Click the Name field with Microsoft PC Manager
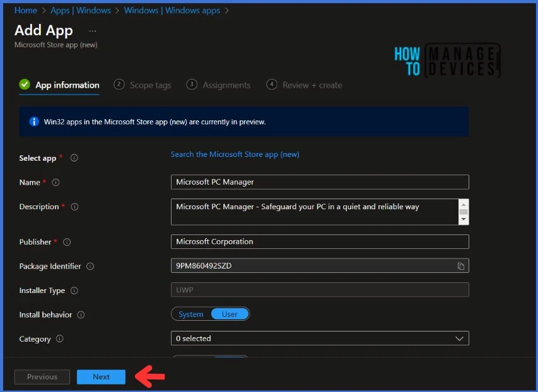Image resolution: width=538 pixels, height=392 pixels. pos(320,182)
